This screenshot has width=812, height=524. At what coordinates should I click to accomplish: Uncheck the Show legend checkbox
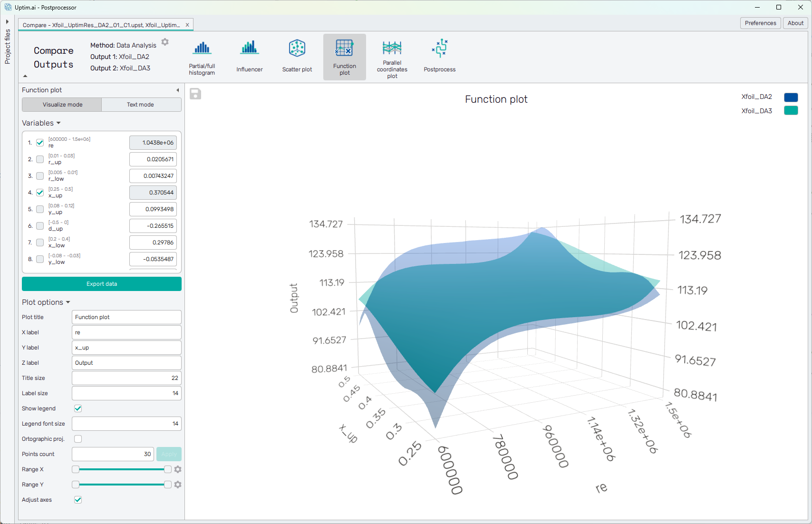pyautogui.click(x=78, y=408)
